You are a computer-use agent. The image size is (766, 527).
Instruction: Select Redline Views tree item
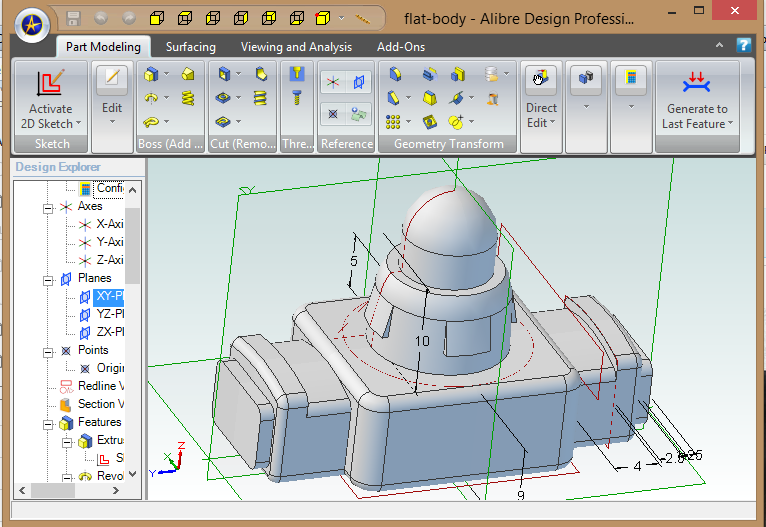click(x=91, y=386)
